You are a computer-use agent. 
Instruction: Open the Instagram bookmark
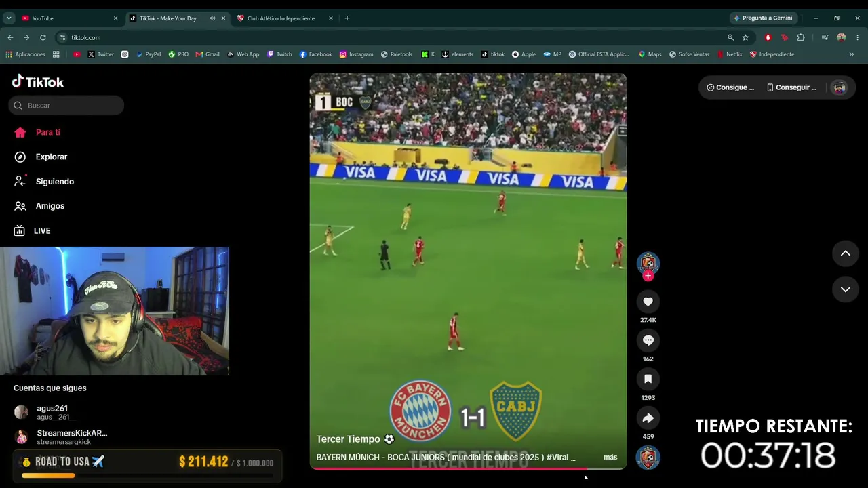click(356, 54)
